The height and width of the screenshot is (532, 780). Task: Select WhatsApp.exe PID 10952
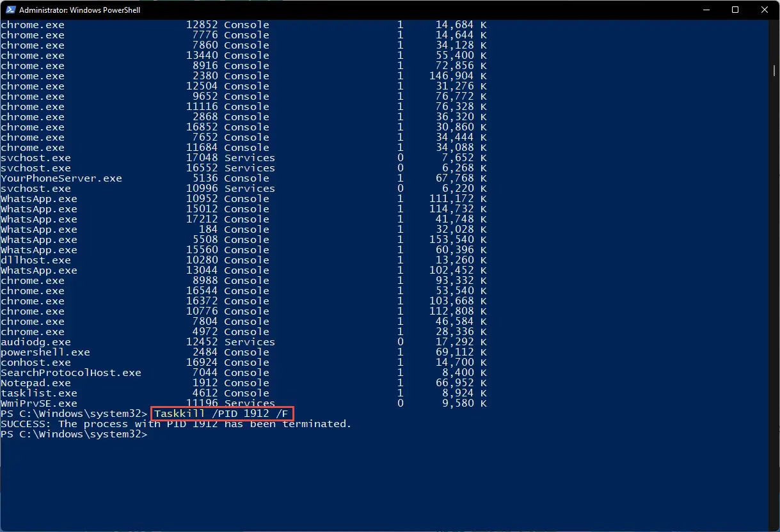202,199
